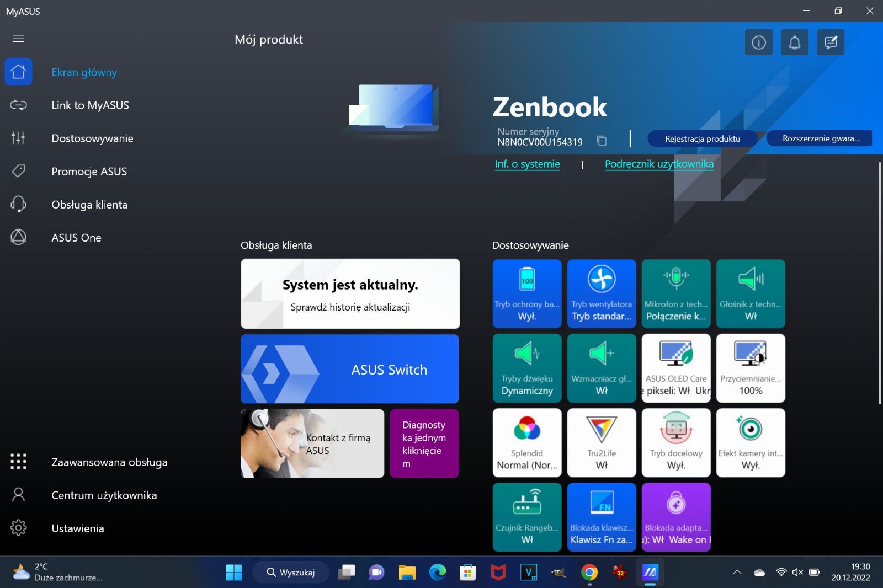Click the settings gear sidebar icon
883x588 pixels.
pos(18,528)
